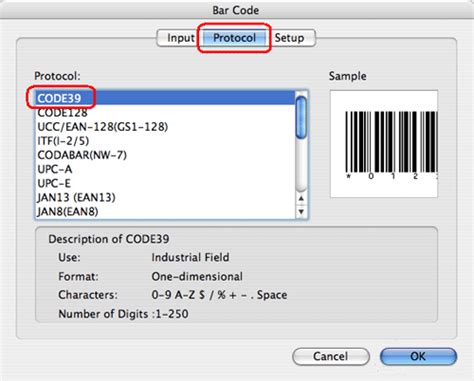Select JAN8(EAN8) protocol

coord(165,211)
